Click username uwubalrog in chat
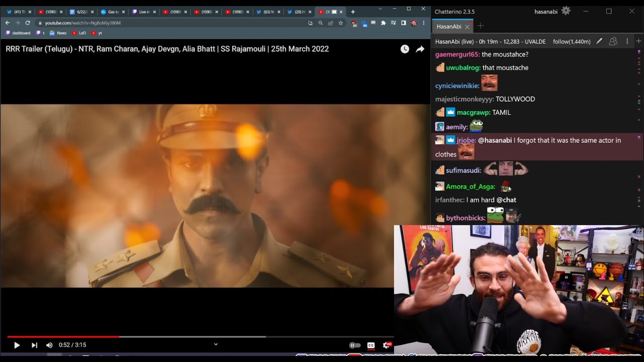 pyautogui.click(x=463, y=67)
